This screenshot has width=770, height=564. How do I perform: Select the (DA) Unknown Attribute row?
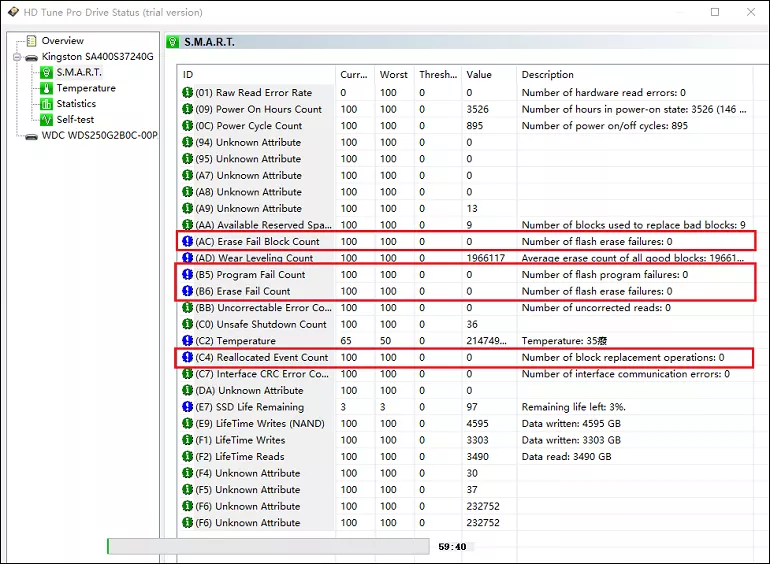point(465,390)
